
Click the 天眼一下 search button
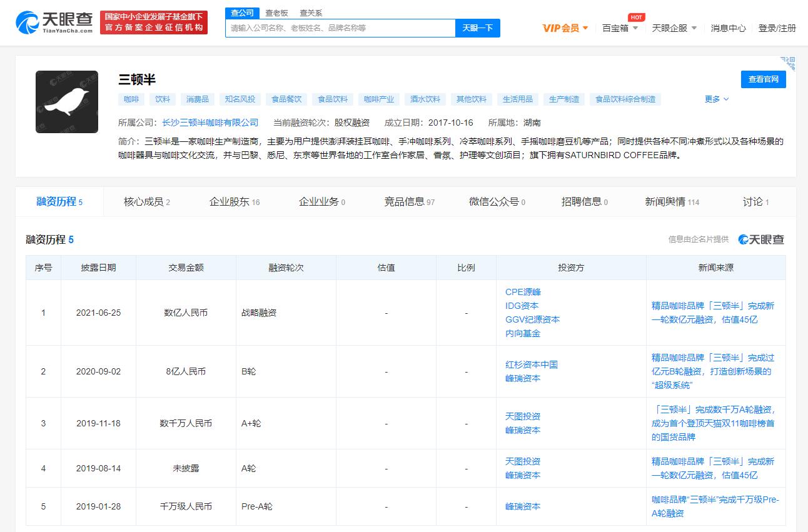478,28
